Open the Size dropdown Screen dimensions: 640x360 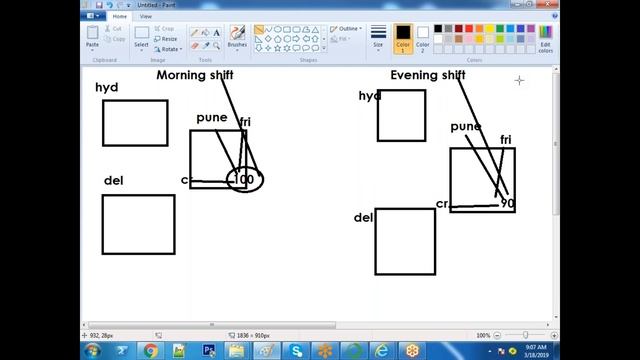[x=378, y=39]
